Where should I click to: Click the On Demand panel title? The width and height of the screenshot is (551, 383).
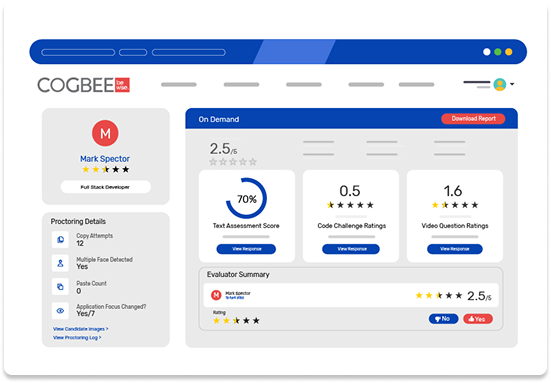219,119
